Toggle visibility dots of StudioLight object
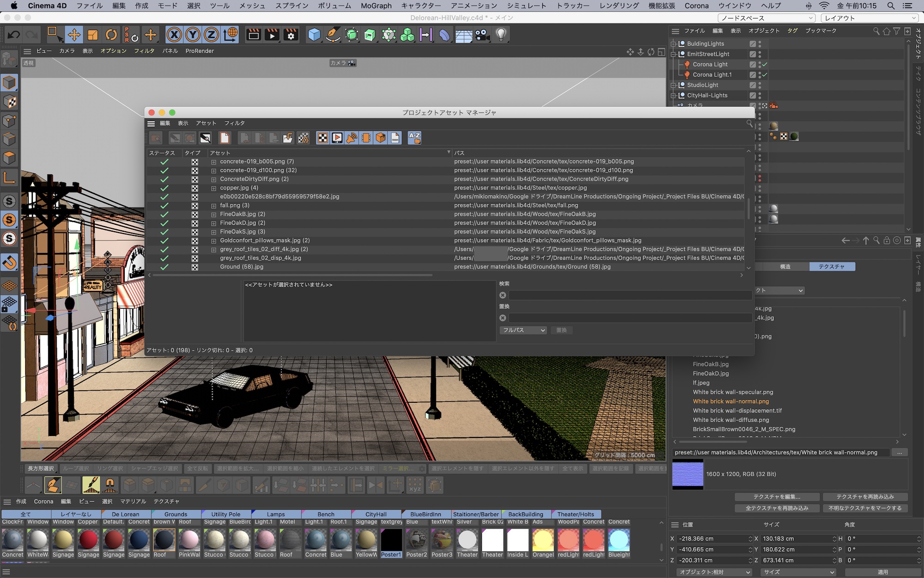Viewport: 924px width, 578px height. pyautogui.click(x=760, y=85)
